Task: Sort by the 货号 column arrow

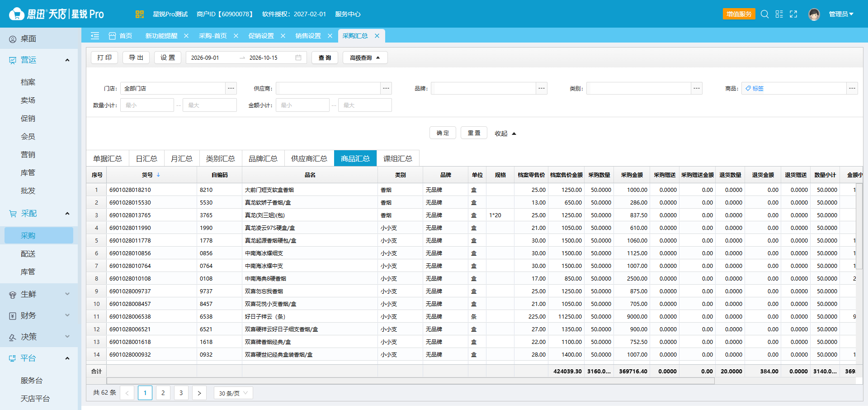Action: pyautogui.click(x=158, y=175)
